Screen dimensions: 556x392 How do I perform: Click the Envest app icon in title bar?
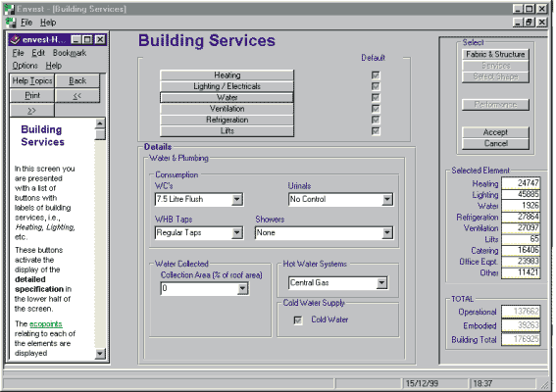click(10, 9)
